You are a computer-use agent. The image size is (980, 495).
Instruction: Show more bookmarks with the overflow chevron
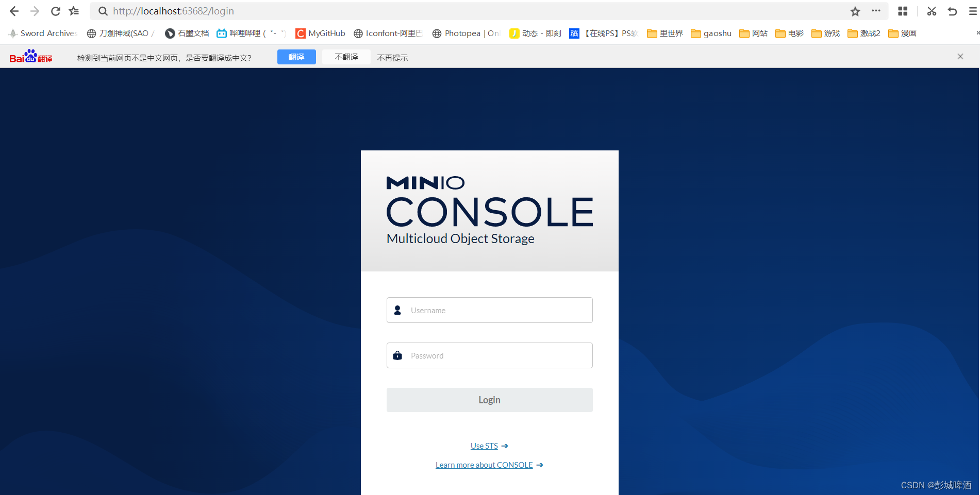977,33
